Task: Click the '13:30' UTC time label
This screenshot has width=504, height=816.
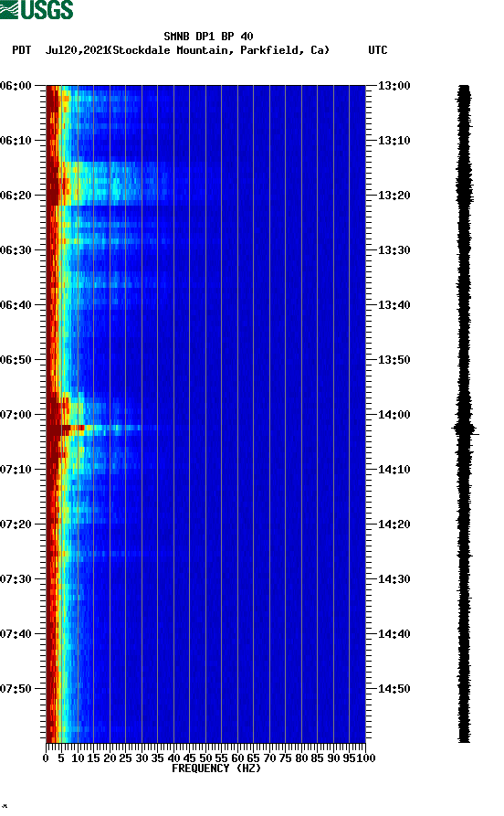Action: click(394, 249)
